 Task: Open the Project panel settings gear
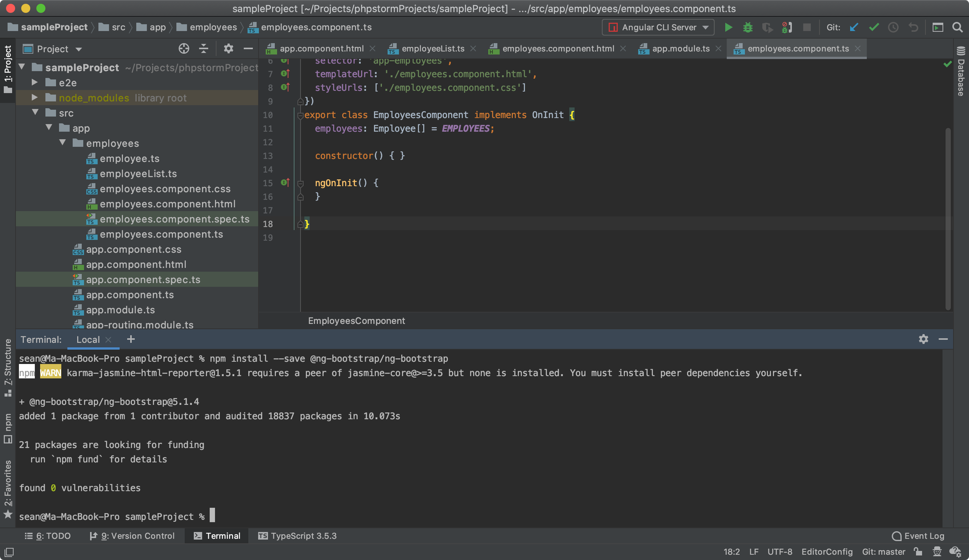[228, 49]
